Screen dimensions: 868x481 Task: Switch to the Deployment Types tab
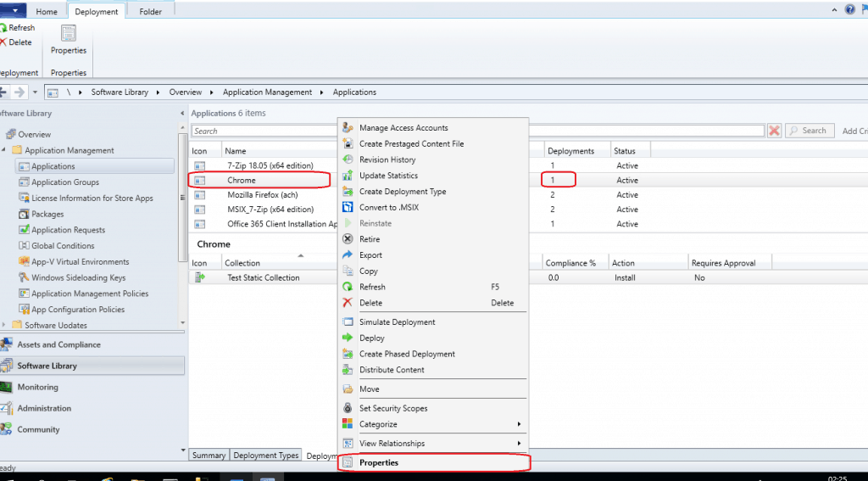click(265, 456)
